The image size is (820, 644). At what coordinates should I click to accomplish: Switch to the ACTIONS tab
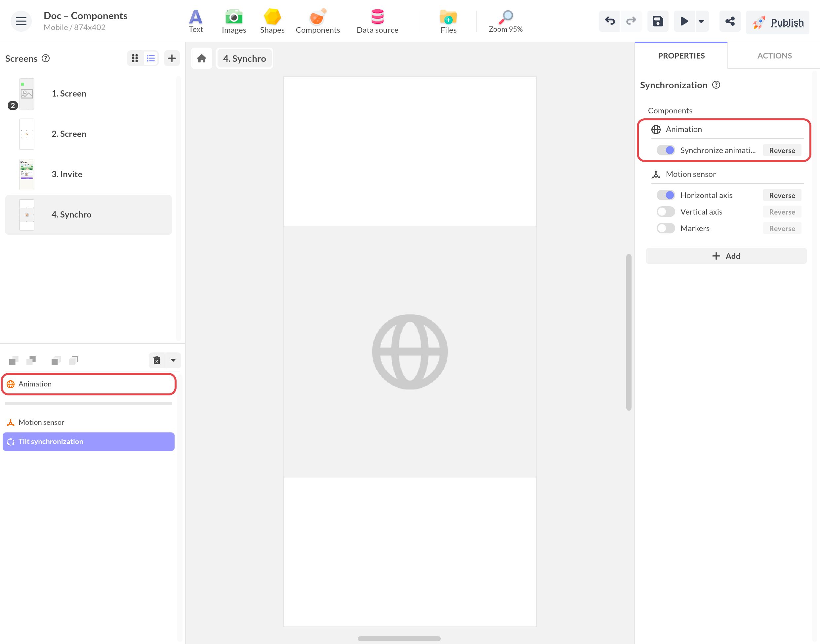point(774,56)
